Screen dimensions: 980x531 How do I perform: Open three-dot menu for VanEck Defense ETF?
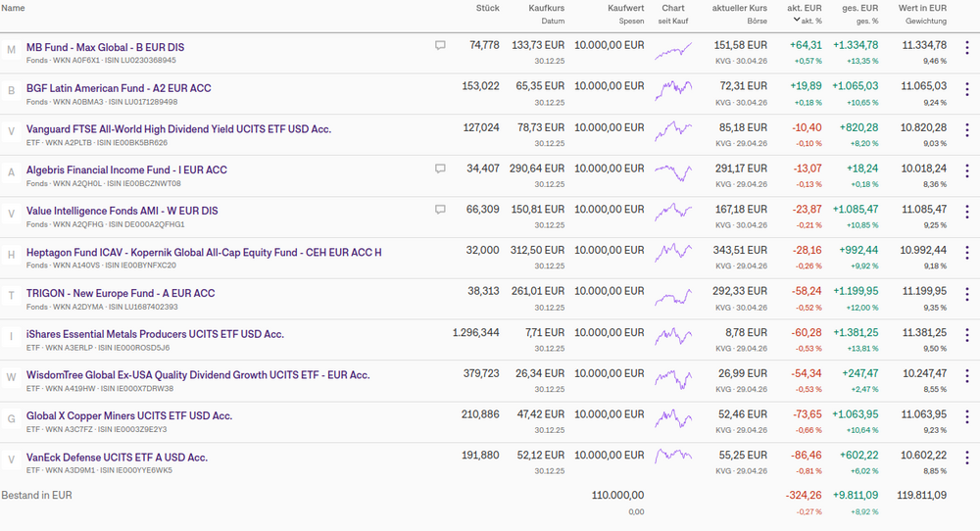(967, 458)
